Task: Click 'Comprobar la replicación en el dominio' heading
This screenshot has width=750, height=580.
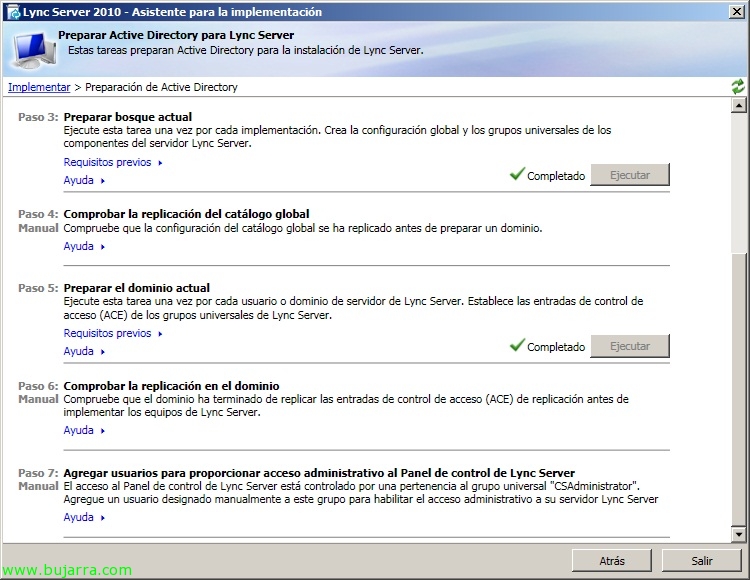Action: (x=172, y=386)
